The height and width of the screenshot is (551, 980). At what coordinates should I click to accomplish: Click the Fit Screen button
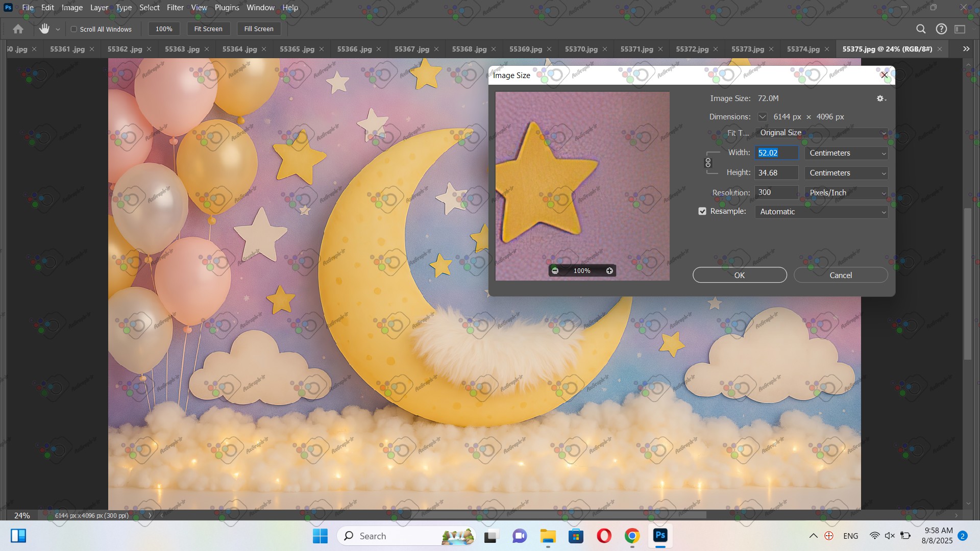[x=208, y=29]
